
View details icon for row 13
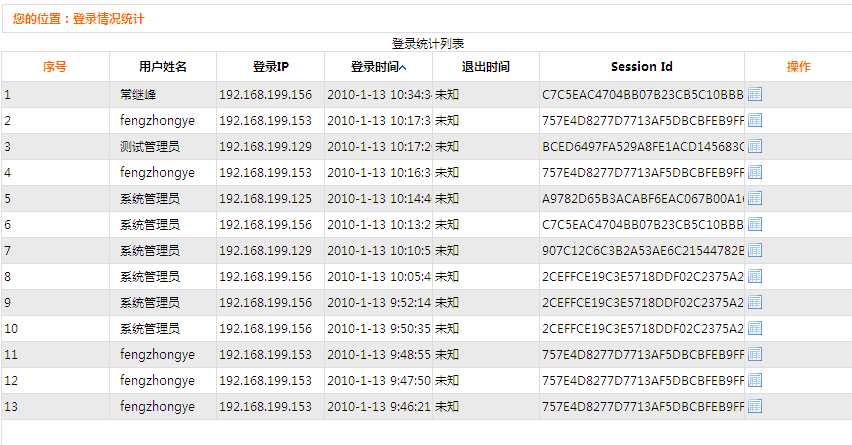(755, 407)
